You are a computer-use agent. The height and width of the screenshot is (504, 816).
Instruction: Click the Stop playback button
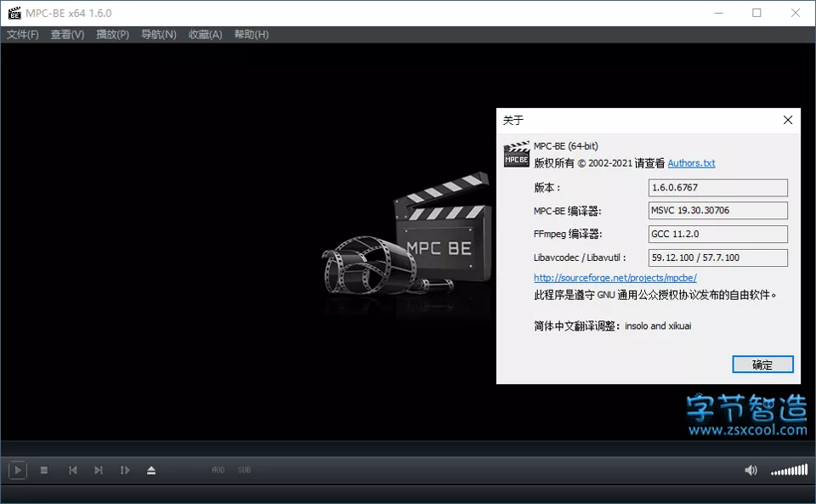click(44, 470)
